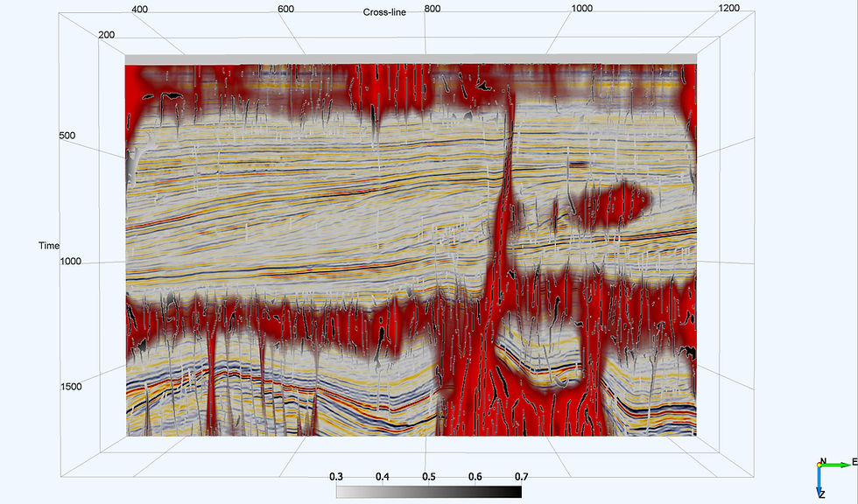The width and height of the screenshot is (858, 504).
Task: Click the 'Cross-line' axis label
Action: (x=384, y=12)
